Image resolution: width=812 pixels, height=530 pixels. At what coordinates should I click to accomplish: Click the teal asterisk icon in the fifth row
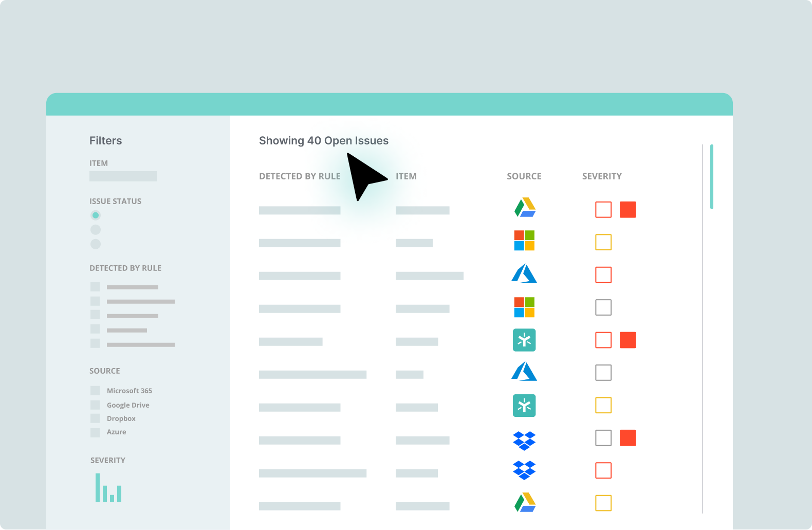point(524,340)
